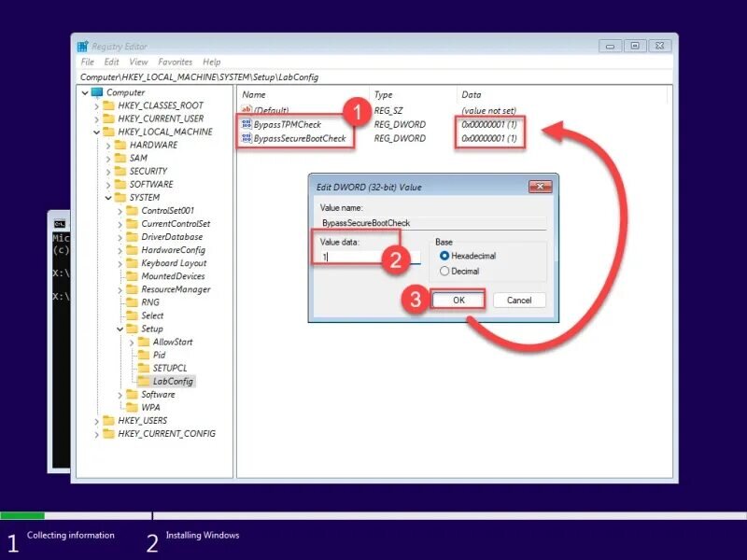Close the Edit DWORD dialog with X
The width and height of the screenshot is (747, 560).
(x=541, y=186)
